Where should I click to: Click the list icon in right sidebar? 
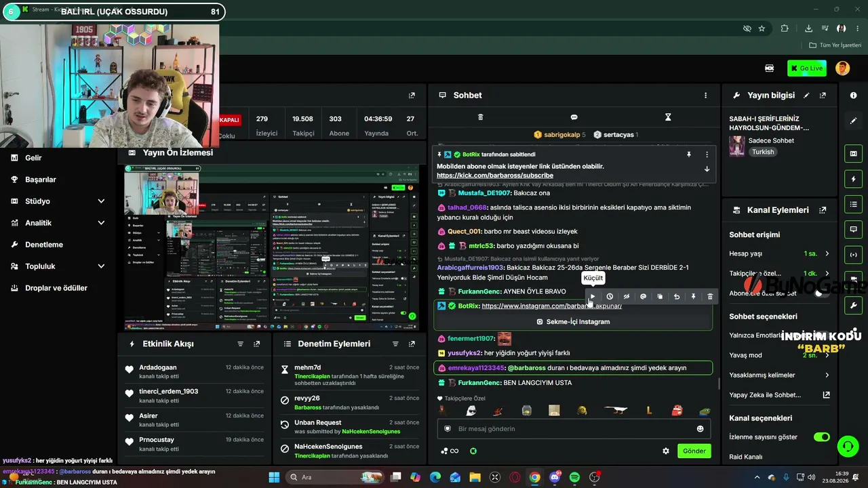point(853,204)
